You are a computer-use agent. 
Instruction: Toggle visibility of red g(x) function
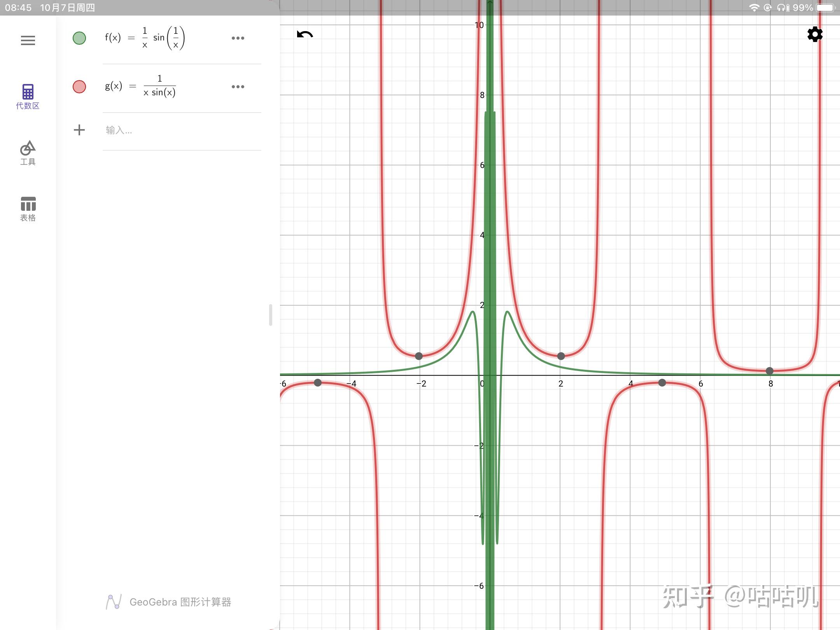[79, 86]
